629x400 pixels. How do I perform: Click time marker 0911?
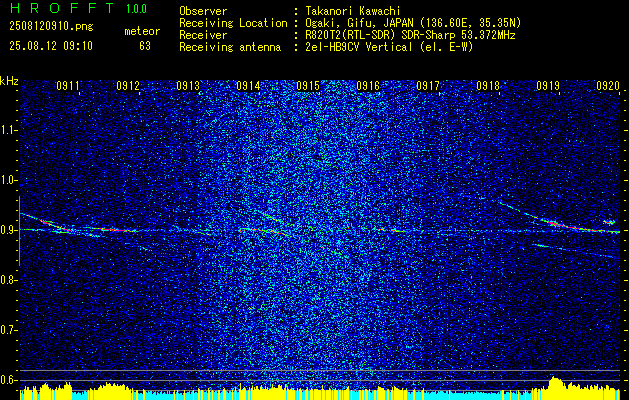pos(68,85)
